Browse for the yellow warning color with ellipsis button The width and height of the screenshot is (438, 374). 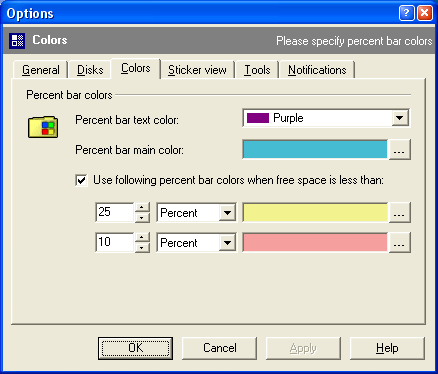pos(399,212)
